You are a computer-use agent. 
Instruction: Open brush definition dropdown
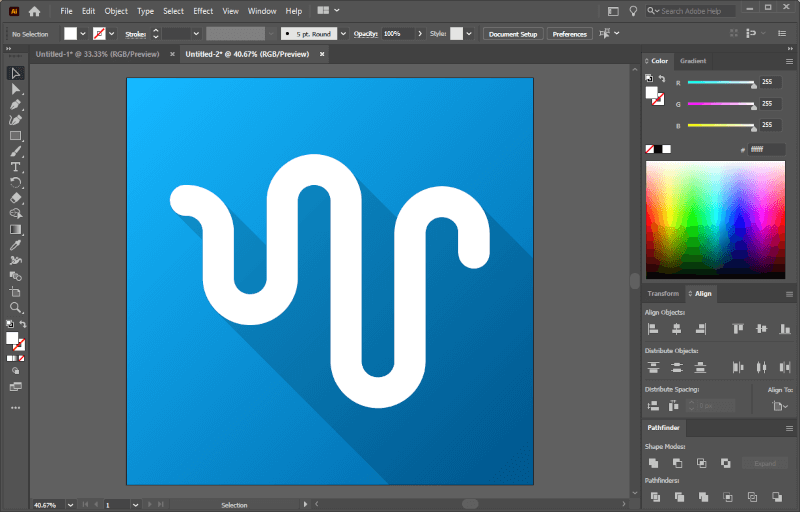click(x=343, y=34)
